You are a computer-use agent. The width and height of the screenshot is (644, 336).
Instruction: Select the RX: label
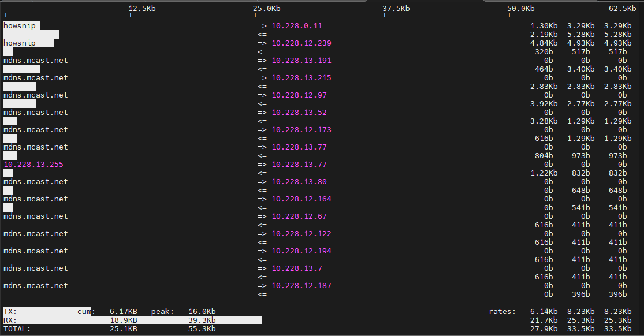pyautogui.click(x=10, y=320)
